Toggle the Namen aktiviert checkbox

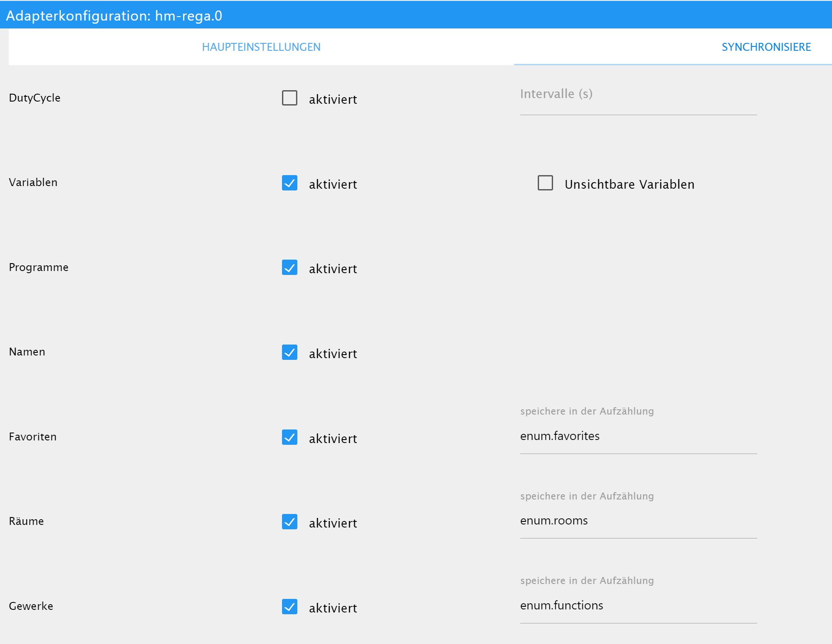[289, 352]
